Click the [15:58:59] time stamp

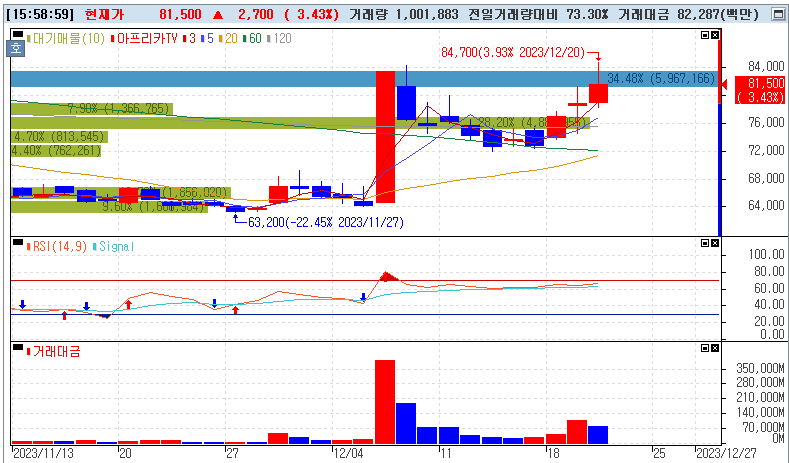(40, 15)
